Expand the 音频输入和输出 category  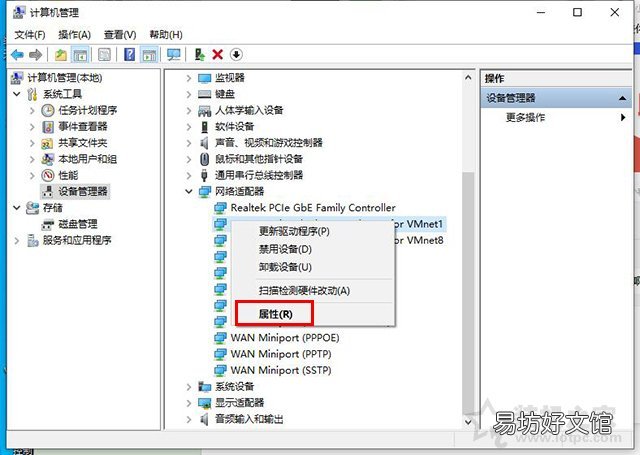pyautogui.click(x=189, y=419)
